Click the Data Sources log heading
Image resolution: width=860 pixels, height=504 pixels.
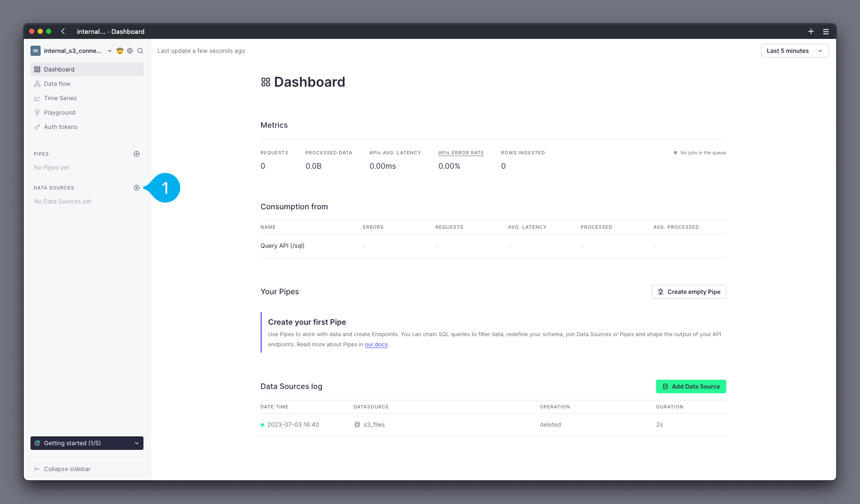coord(291,386)
